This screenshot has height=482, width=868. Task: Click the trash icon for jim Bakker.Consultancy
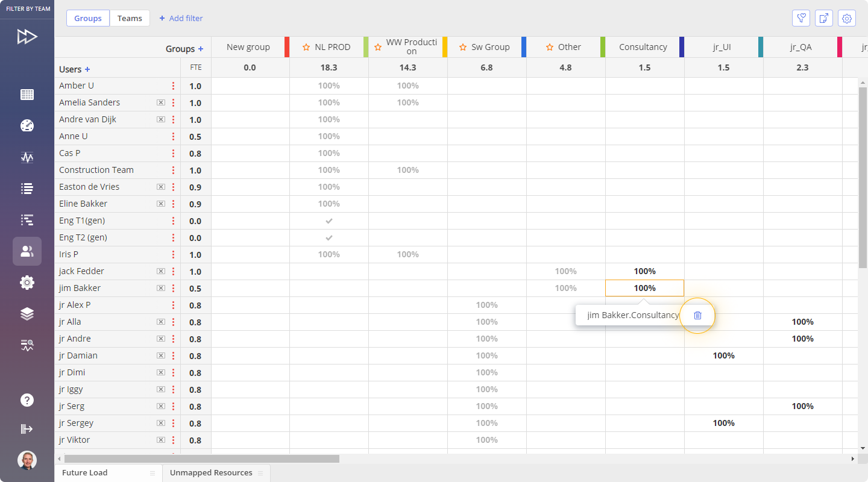[697, 315]
